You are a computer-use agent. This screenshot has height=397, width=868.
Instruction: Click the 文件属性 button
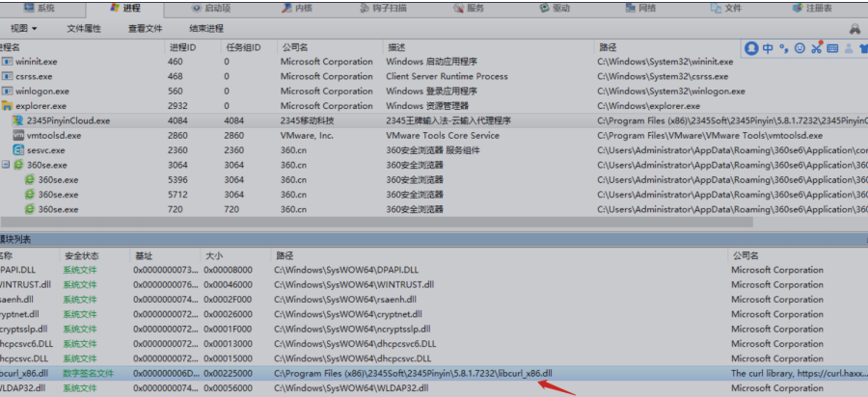(x=84, y=28)
